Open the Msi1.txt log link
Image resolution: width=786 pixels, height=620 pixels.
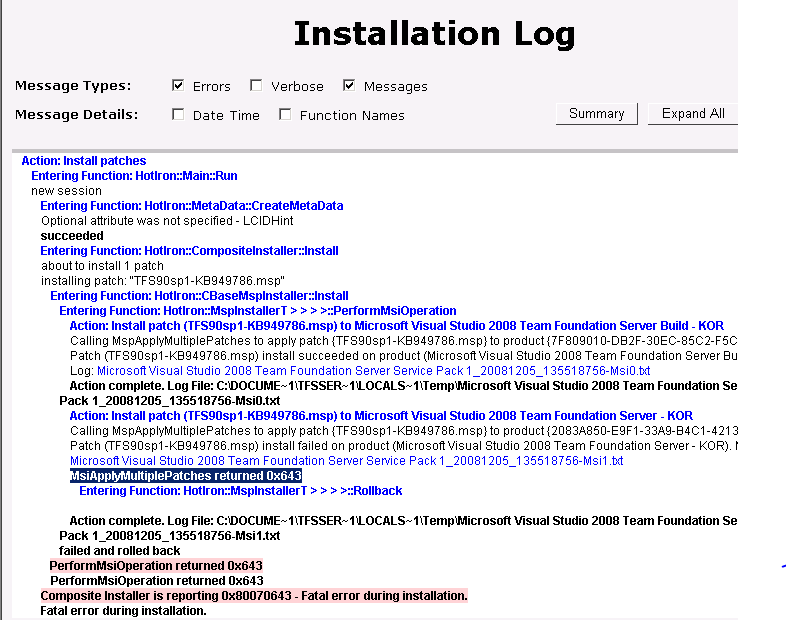tap(346, 461)
